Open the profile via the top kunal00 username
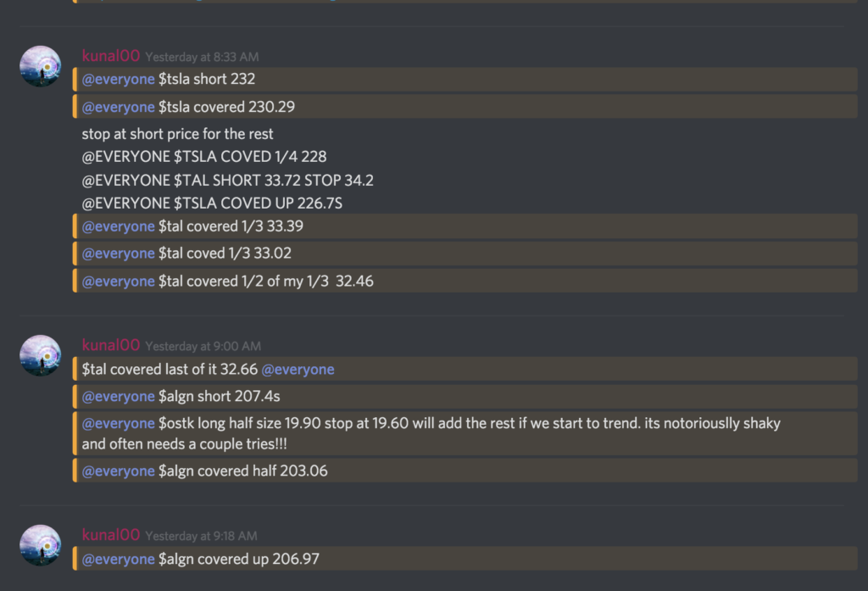This screenshot has height=591, width=868. pos(110,55)
